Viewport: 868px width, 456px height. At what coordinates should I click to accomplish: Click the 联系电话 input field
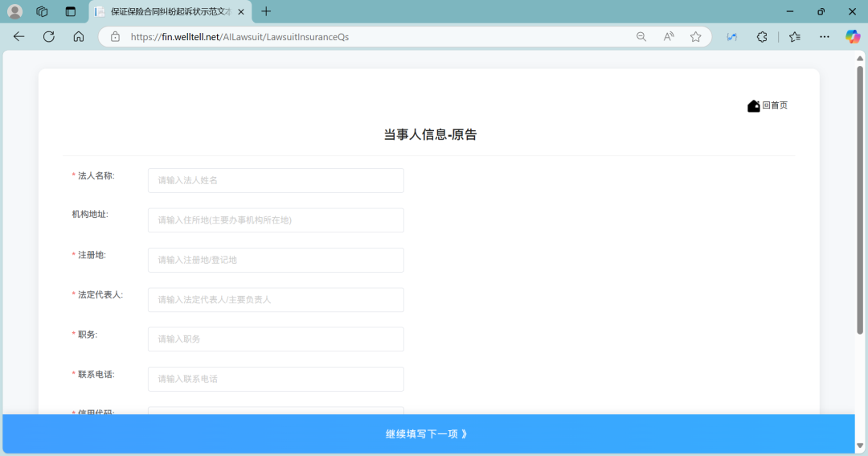coord(276,379)
